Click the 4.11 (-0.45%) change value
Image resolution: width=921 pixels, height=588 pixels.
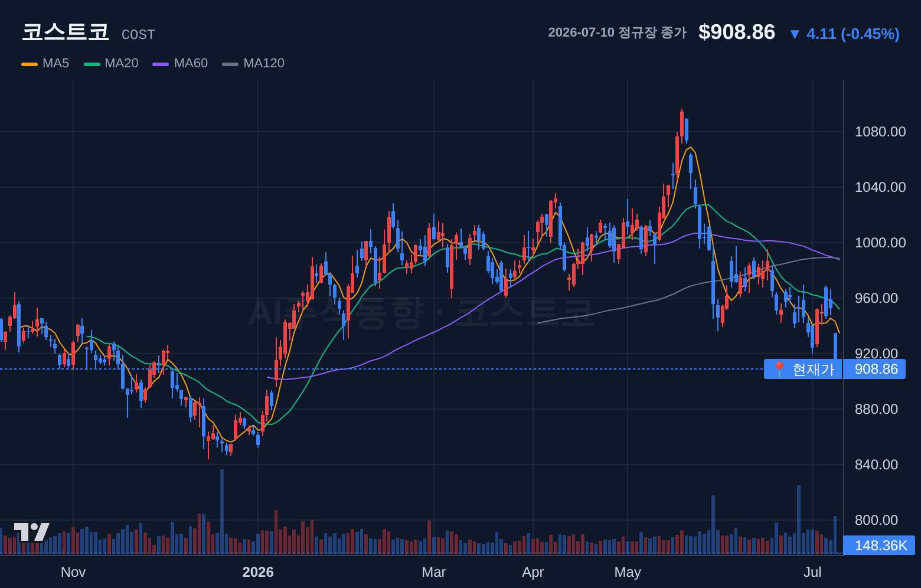tap(853, 34)
